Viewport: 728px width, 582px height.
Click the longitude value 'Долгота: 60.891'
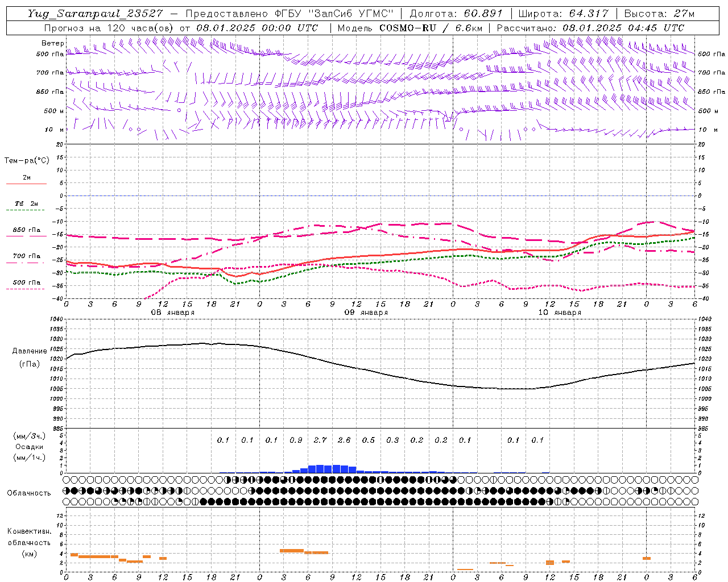point(457,14)
